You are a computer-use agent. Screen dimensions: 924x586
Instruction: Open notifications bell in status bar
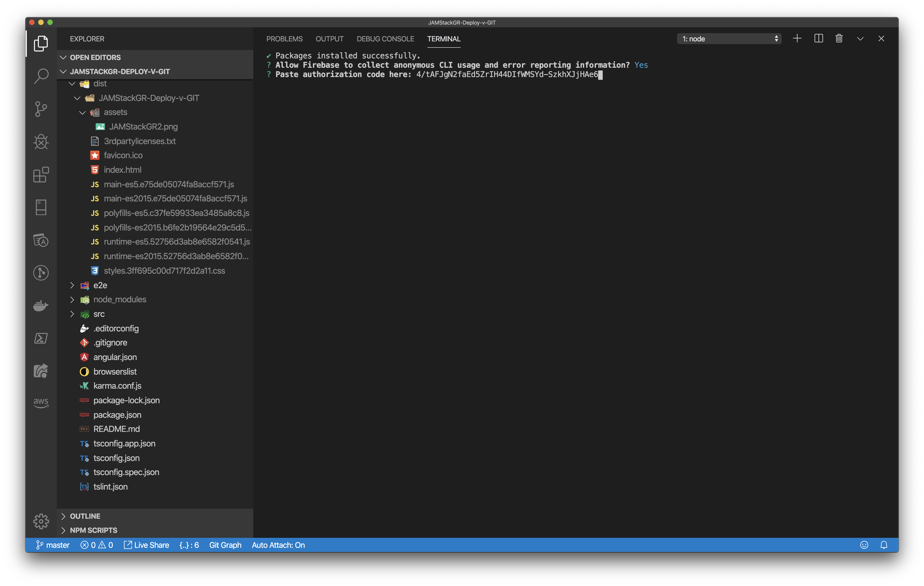tap(884, 545)
